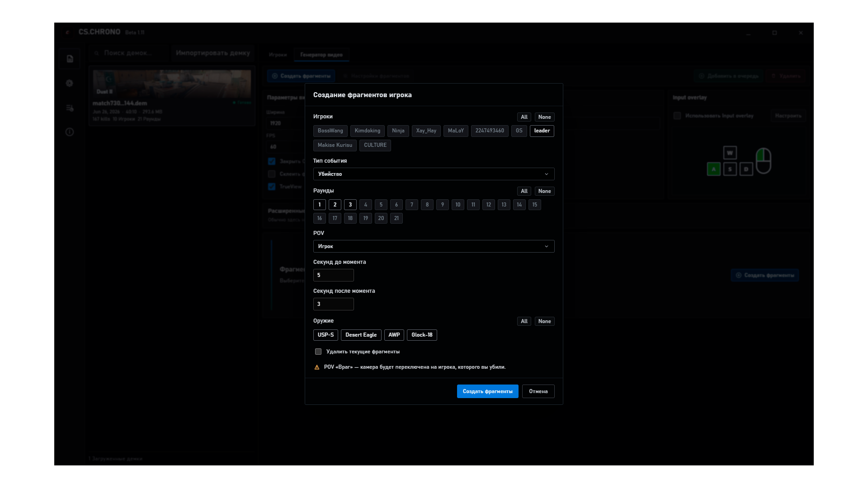Toggle USP-S weapon filter

[325, 335]
